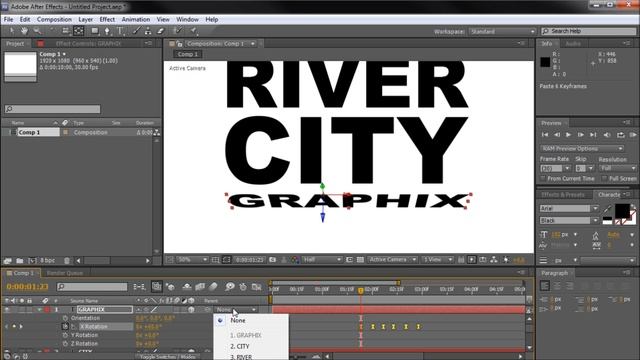Open the Animation menu
The height and width of the screenshot is (360, 640).
[x=136, y=19]
